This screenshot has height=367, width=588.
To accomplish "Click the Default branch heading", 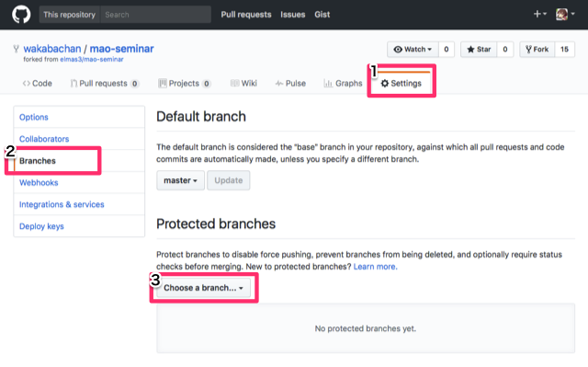I will [x=201, y=117].
